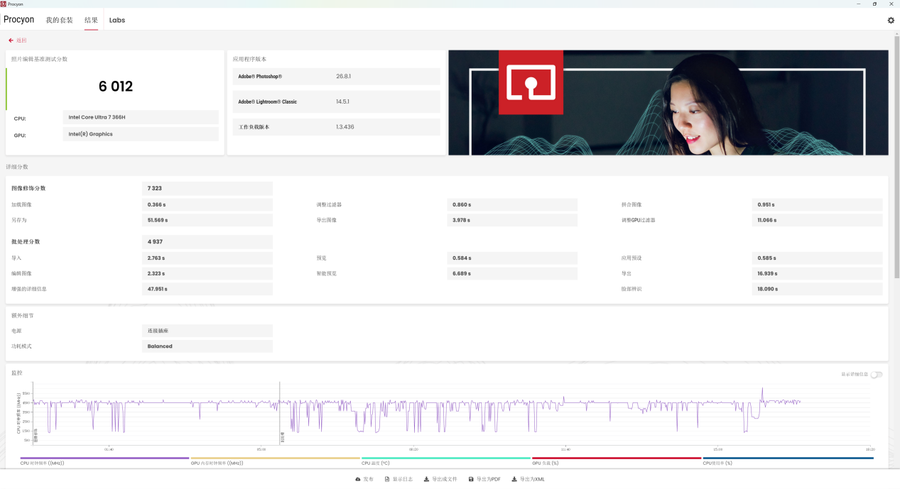The height and width of the screenshot is (489, 900).
Task: Click the 0.366 s load image value
Action: coord(207,204)
